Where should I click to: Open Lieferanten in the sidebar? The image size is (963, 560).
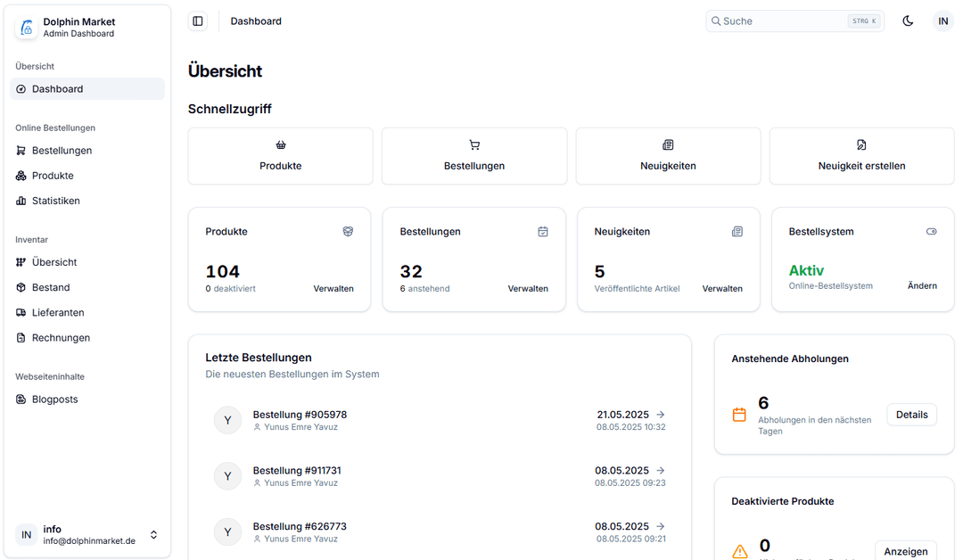click(87, 312)
